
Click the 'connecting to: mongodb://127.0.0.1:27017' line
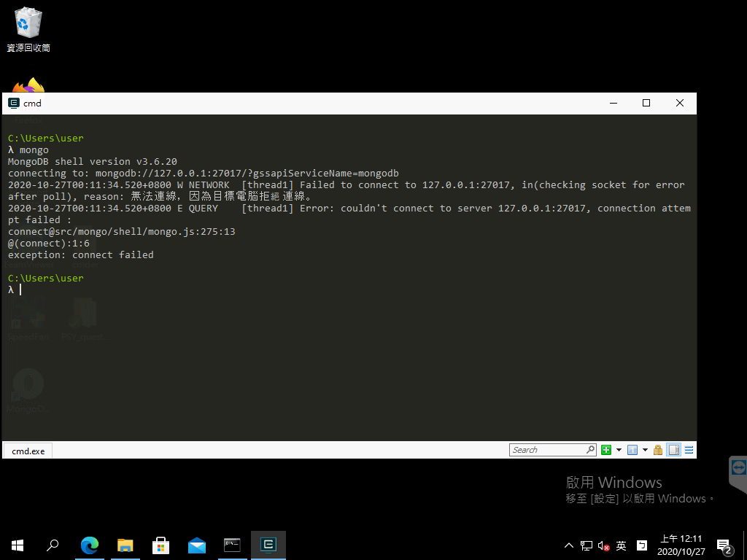[204, 174]
